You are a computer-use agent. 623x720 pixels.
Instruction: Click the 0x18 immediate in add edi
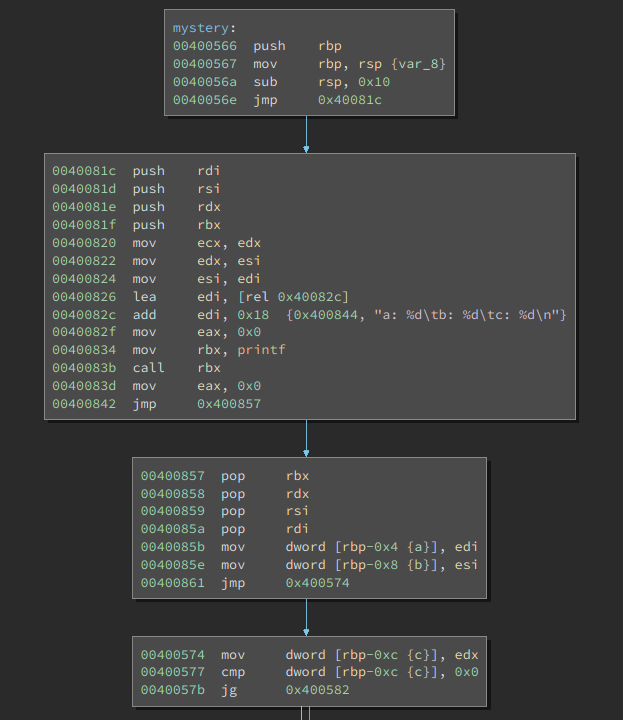[253, 315]
